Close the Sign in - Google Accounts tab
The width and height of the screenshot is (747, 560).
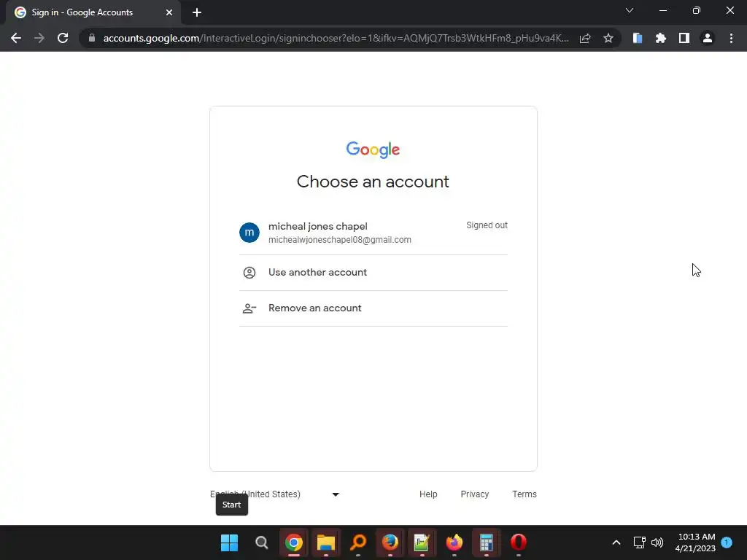pyautogui.click(x=169, y=12)
